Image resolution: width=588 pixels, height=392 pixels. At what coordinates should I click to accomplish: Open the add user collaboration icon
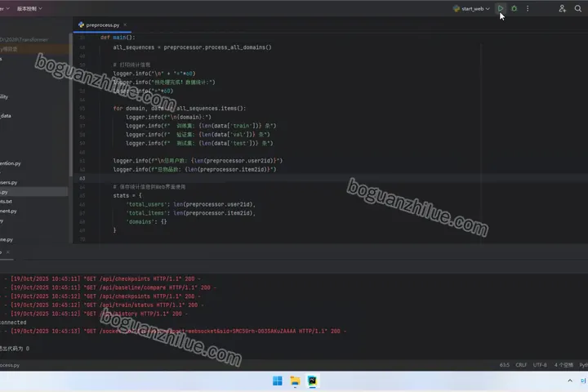tap(562, 8)
